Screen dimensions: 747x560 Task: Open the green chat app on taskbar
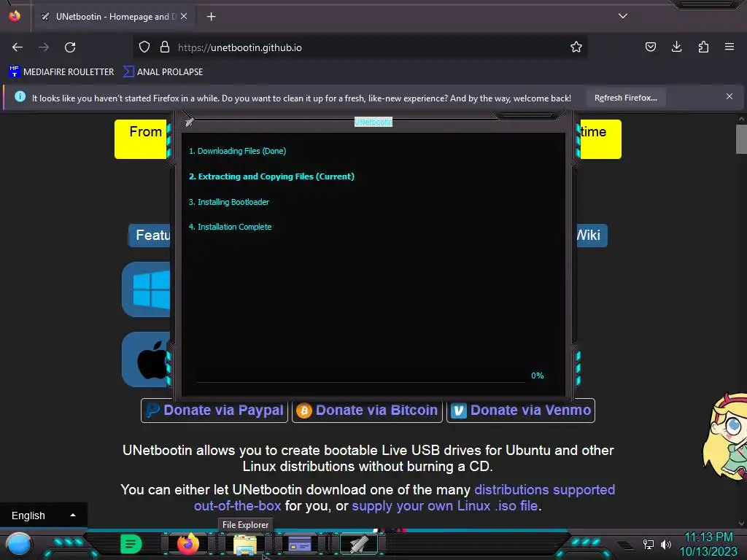click(131, 544)
